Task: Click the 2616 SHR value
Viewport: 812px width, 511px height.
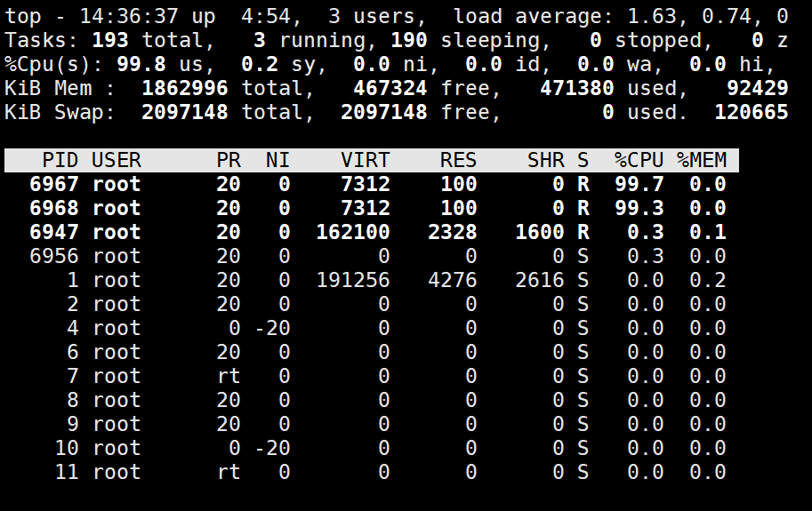Action: [x=540, y=280]
